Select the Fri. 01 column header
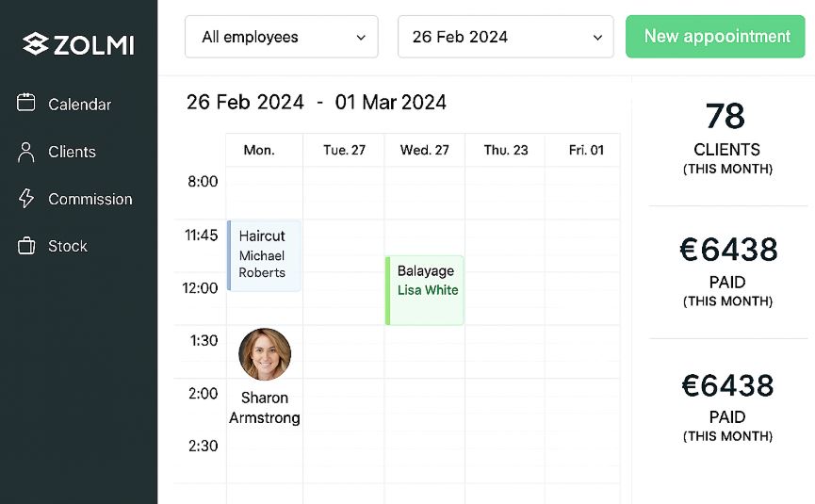The image size is (815, 504). 586,150
